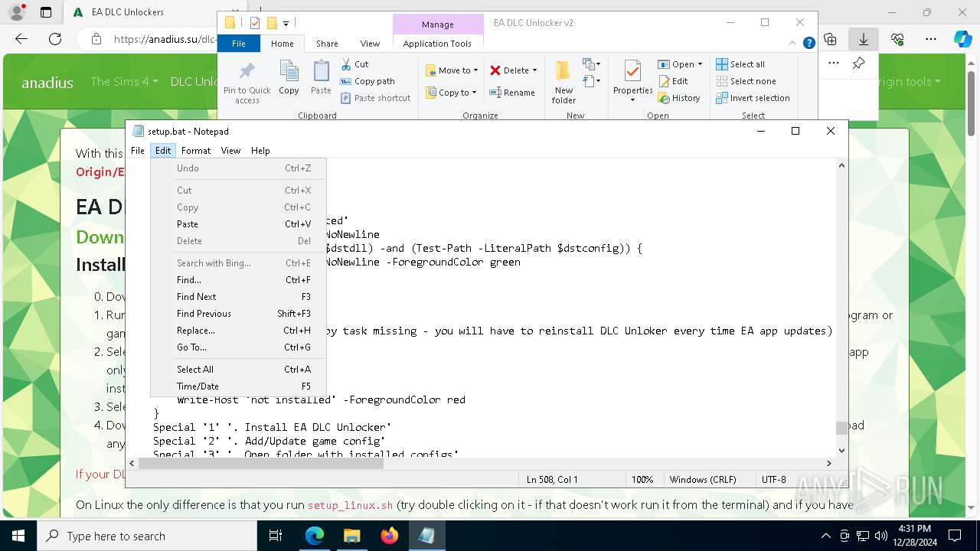The image size is (980, 551).
Task: Choose Paste from the Edit menu
Action: pyautogui.click(x=239, y=224)
